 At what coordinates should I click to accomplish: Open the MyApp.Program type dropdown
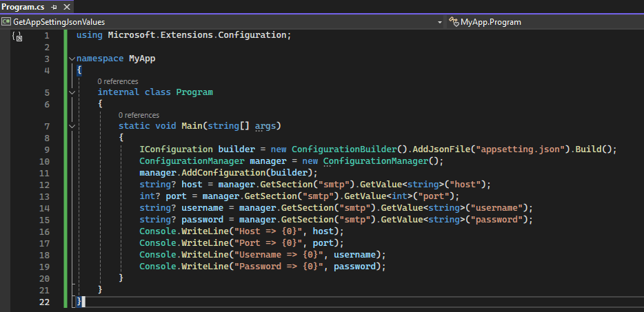pos(545,22)
